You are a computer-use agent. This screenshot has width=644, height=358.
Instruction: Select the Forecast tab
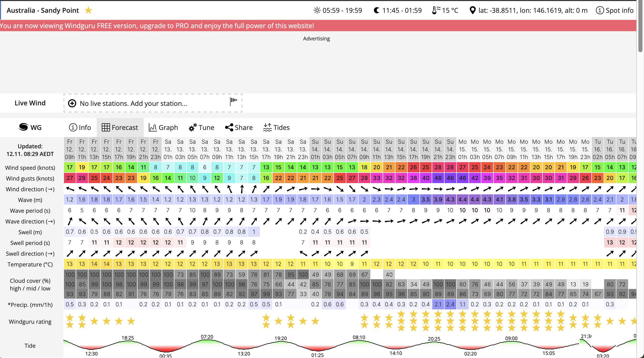click(x=120, y=127)
